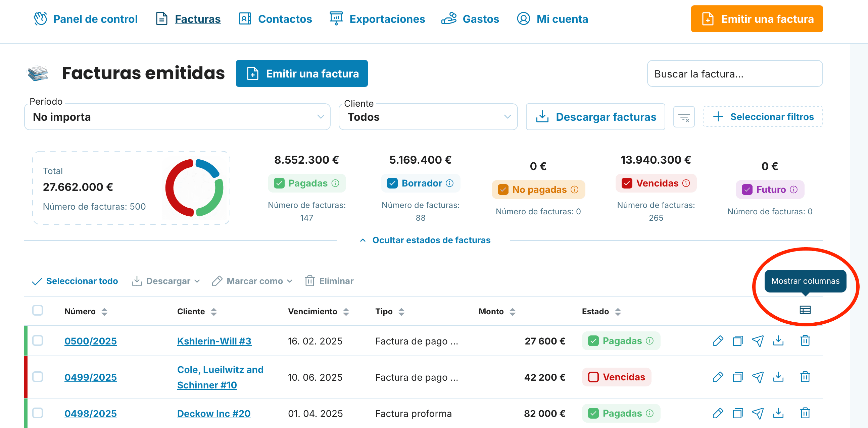Check the box for invoice 0499/2025
The image size is (868, 428).
37,376
